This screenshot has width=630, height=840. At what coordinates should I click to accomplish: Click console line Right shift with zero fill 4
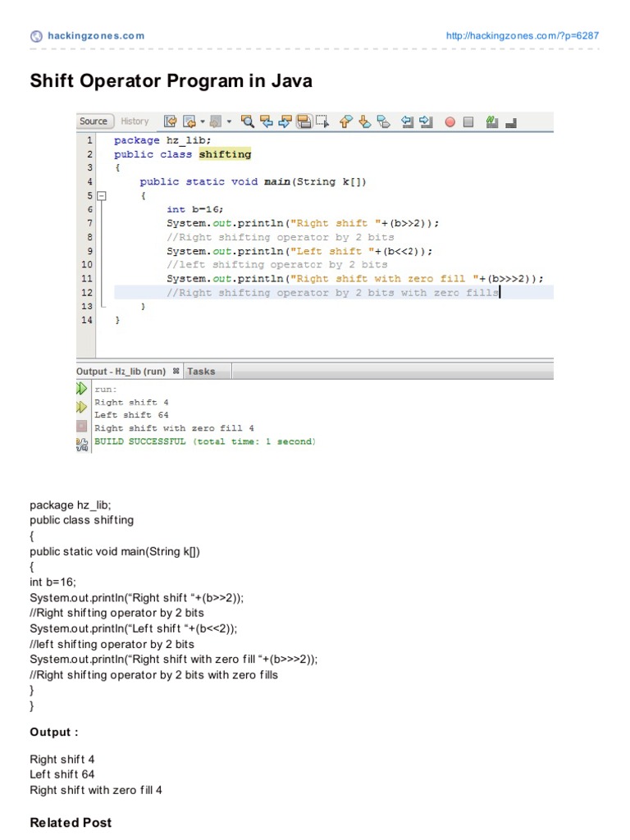click(x=174, y=428)
